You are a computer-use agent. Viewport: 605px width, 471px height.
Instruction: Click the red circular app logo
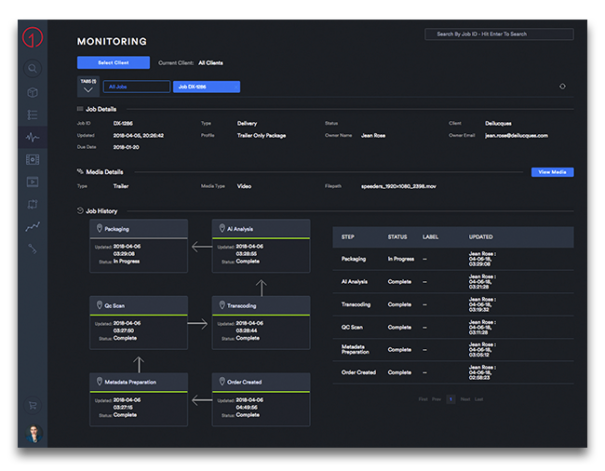pyautogui.click(x=32, y=37)
